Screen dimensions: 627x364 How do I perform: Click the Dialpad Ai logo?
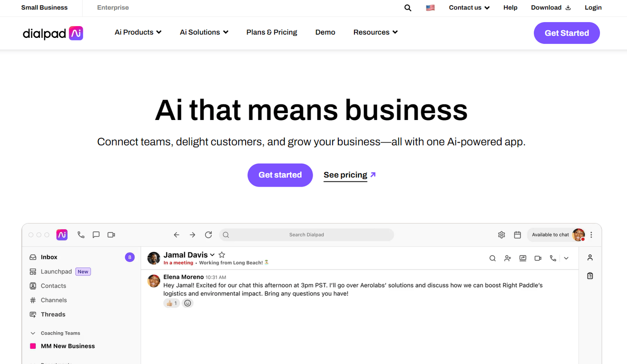point(53,33)
